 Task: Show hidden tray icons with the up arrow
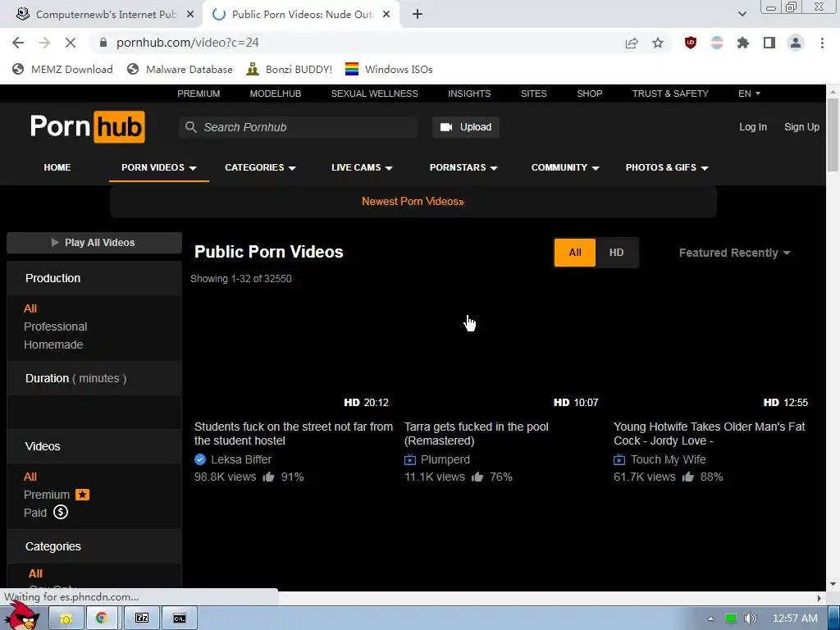pos(710,619)
